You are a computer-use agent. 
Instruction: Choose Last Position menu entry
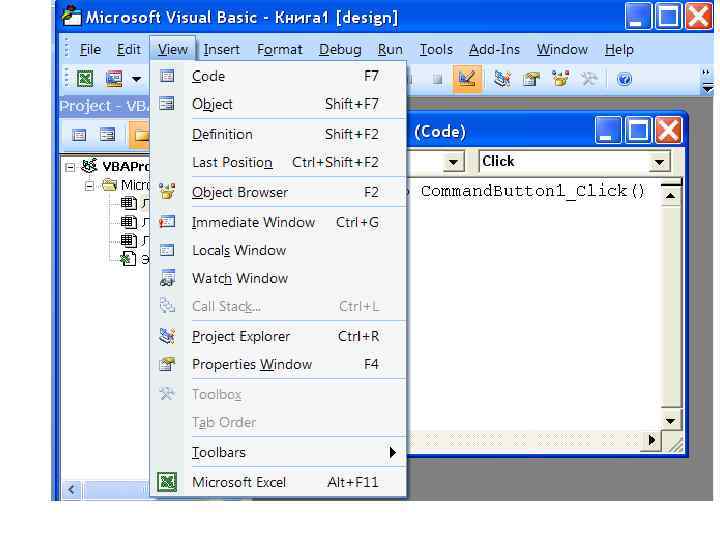(279, 163)
